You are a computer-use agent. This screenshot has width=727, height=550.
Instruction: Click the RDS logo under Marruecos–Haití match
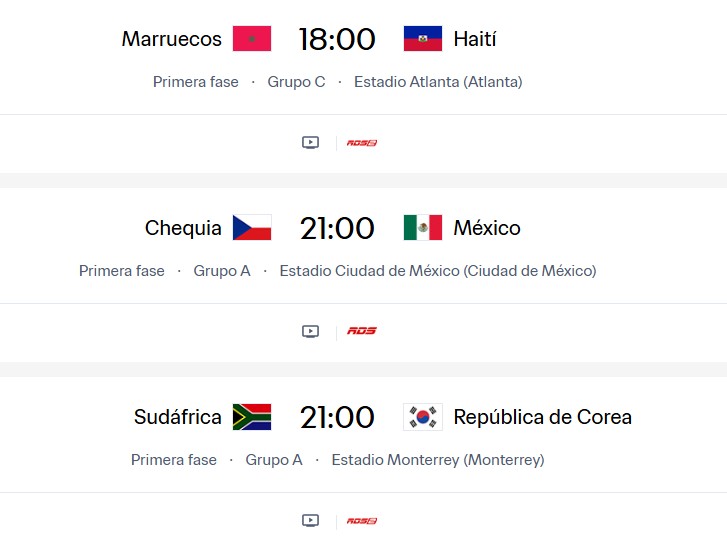(362, 143)
